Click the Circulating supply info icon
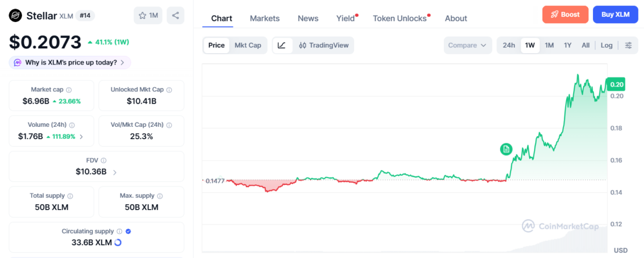 pyautogui.click(x=119, y=231)
